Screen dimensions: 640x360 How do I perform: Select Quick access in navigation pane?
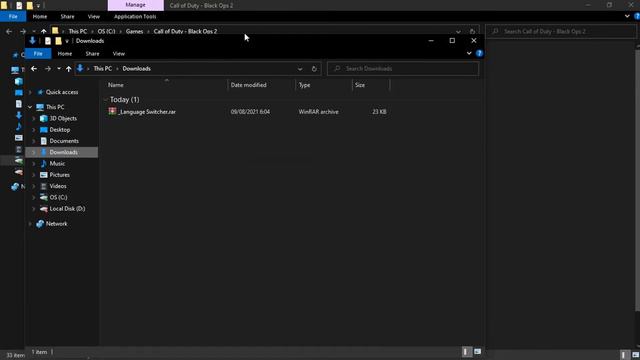coord(62,92)
